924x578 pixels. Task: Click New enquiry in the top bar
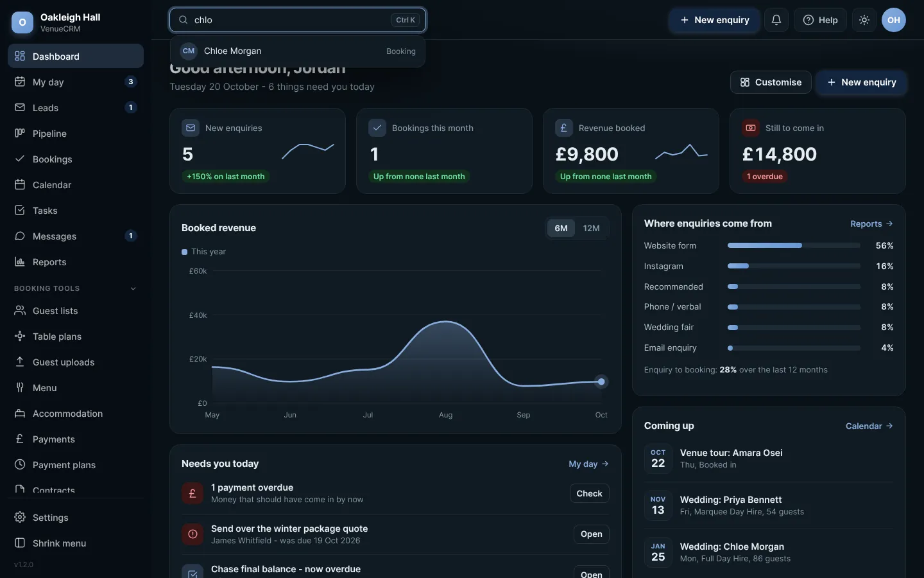714,20
